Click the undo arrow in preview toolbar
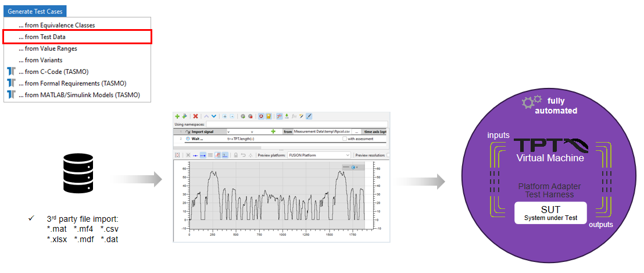Image resolution: width=644 pixels, height=273 pixels. [x=243, y=155]
